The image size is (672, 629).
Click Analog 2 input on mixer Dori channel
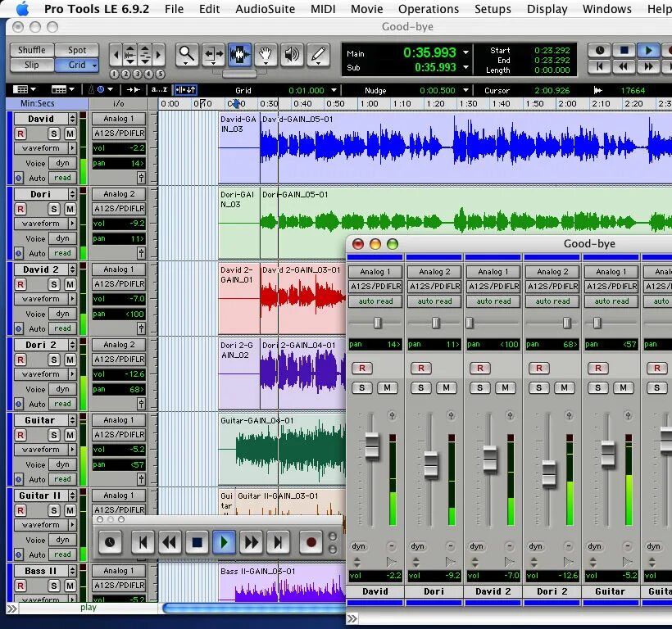tap(434, 272)
